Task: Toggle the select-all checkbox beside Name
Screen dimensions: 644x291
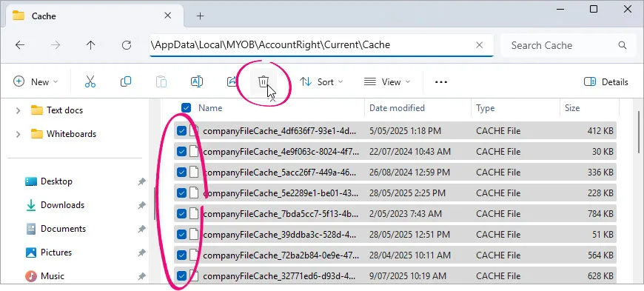Action: pyautogui.click(x=186, y=108)
